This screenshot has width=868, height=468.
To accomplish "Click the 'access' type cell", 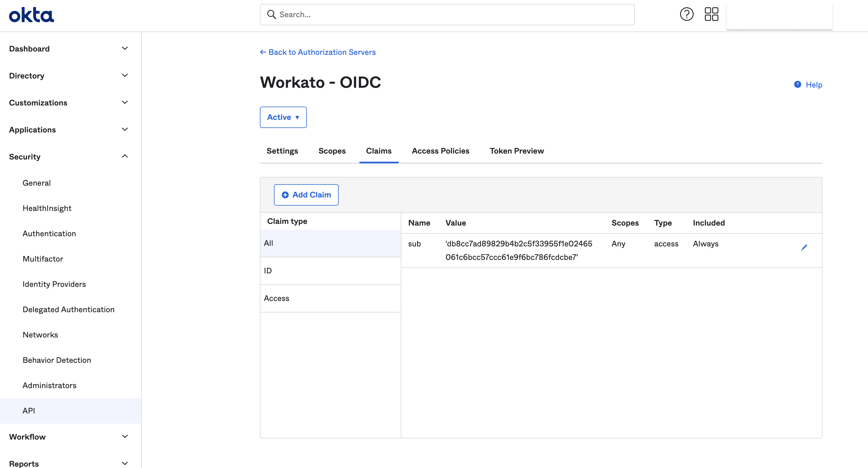I will click(x=666, y=244).
